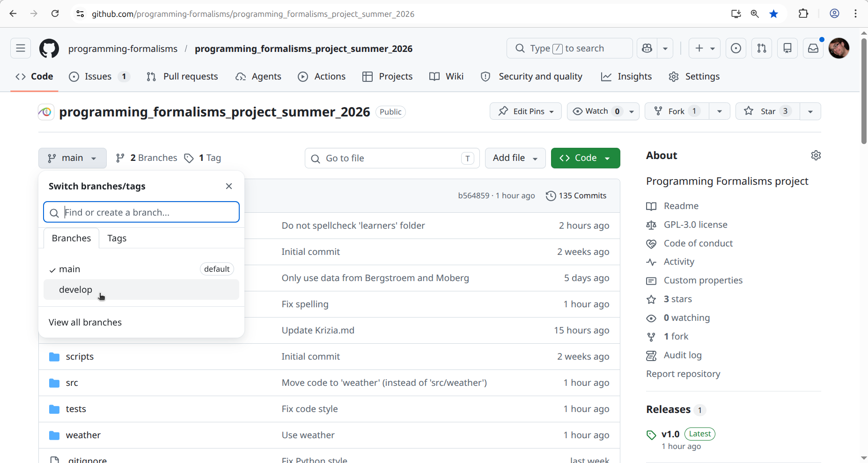Viewport: 868px width, 463px height.
Task: Switch to Tags tab in branch popup
Action: click(x=117, y=238)
